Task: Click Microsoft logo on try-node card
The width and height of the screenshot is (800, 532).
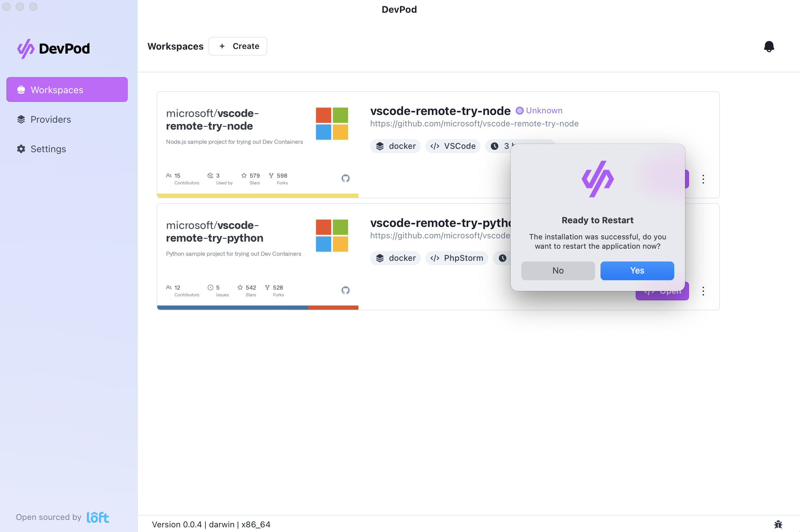Action: [332, 124]
